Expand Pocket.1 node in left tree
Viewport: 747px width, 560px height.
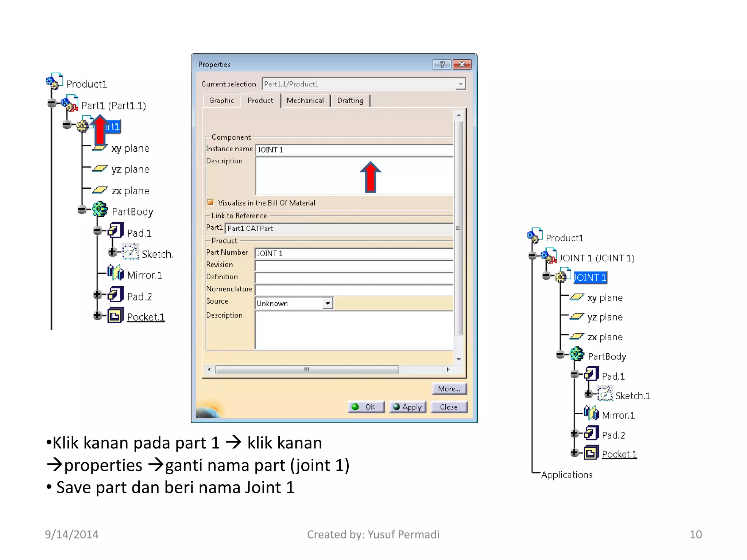97,315
